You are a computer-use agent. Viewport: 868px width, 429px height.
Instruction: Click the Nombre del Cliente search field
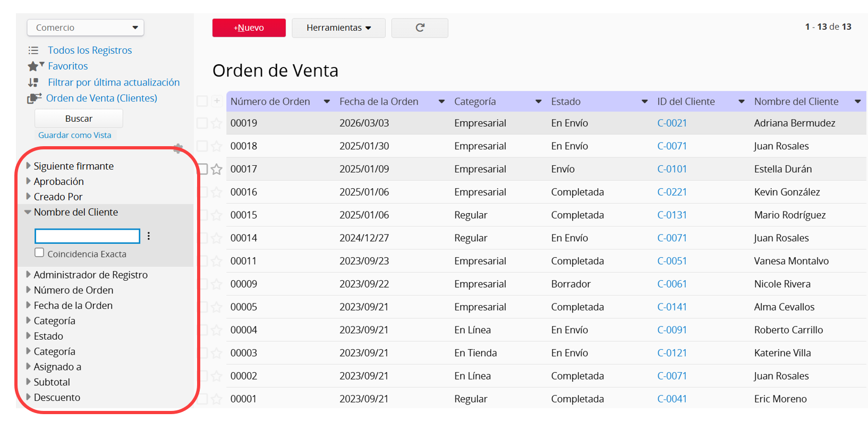coord(87,236)
